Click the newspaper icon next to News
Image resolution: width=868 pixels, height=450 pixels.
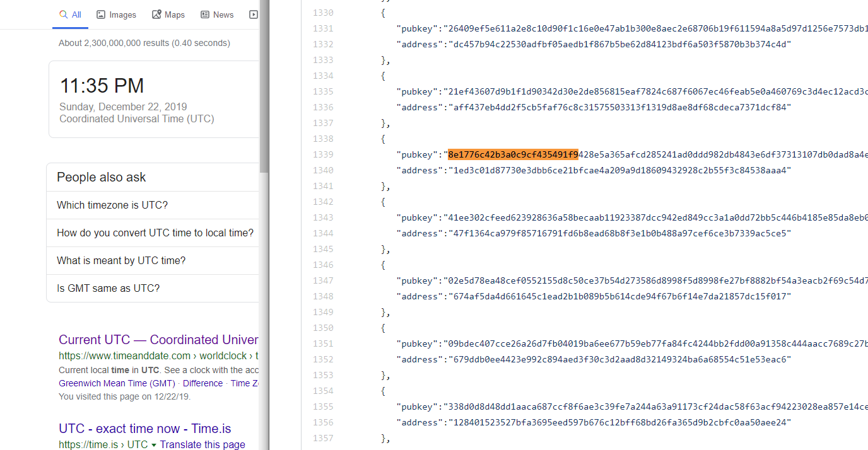(204, 14)
